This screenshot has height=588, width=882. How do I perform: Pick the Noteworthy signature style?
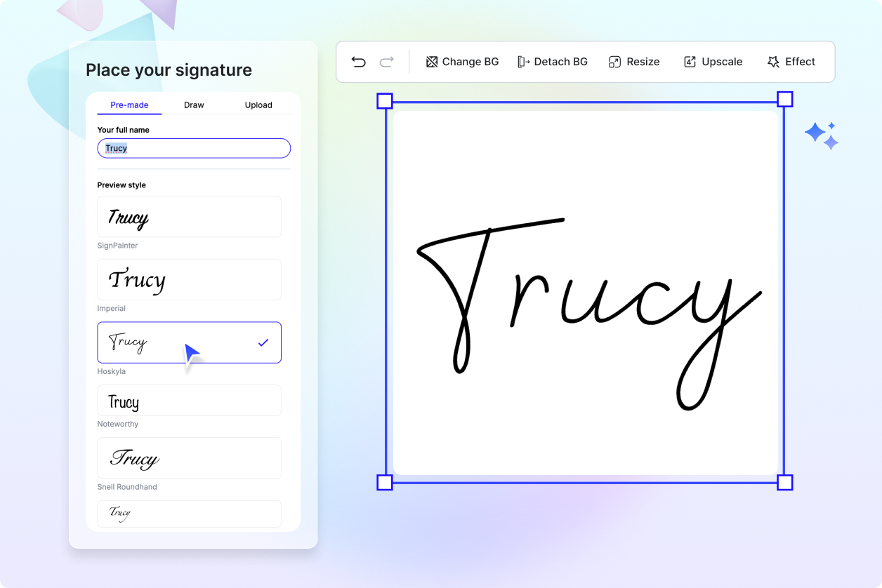tap(189, 401)
